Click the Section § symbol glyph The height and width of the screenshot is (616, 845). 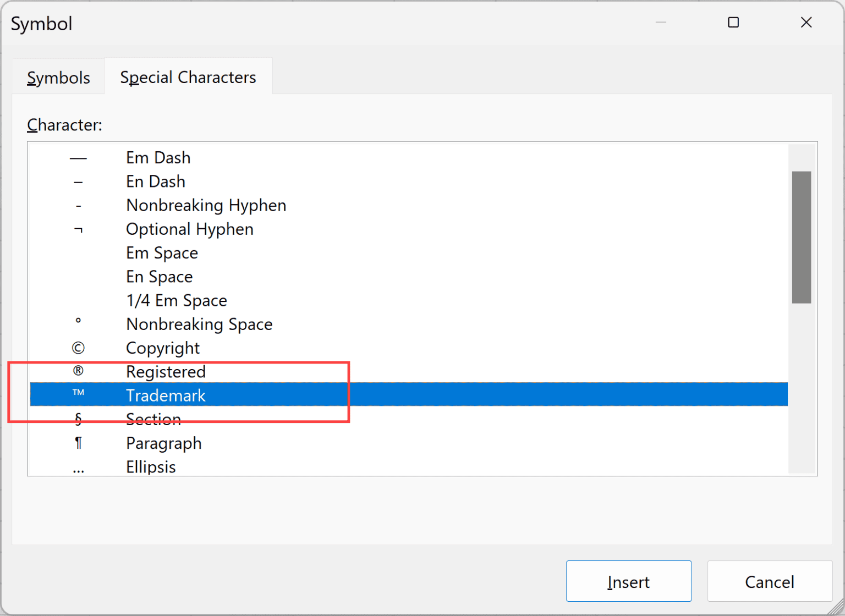[78, 419]
